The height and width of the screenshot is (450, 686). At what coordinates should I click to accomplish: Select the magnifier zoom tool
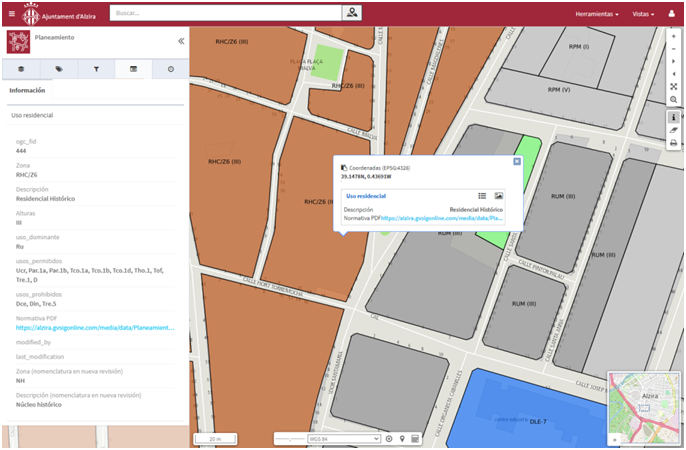(x=674, y=99)
